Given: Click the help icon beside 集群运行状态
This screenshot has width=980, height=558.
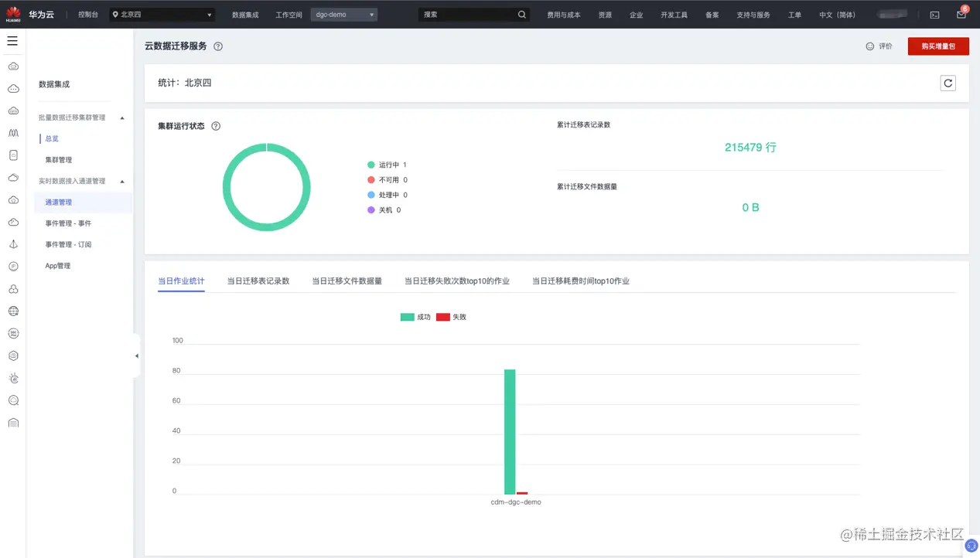Looking at the screenshot, I should point(216,126).
